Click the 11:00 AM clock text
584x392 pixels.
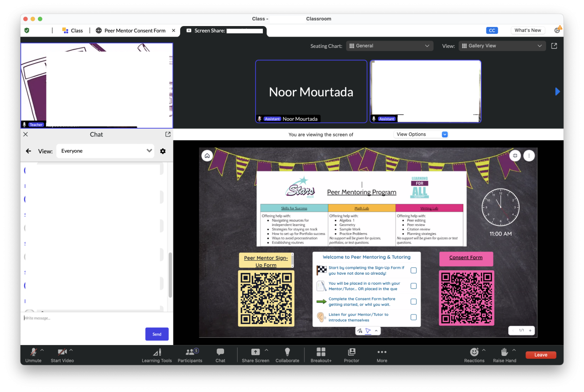501,234
